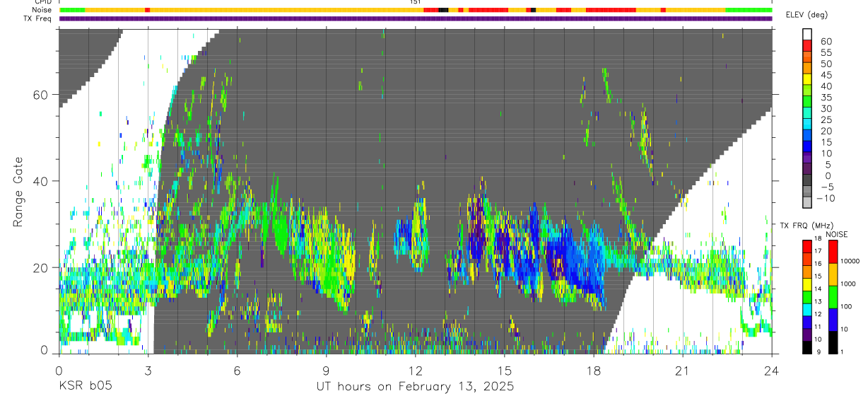This screenshot has width=868, height=401.
Task: Click the '17' label on the TX FRQ legend
Action: point(818,251)
